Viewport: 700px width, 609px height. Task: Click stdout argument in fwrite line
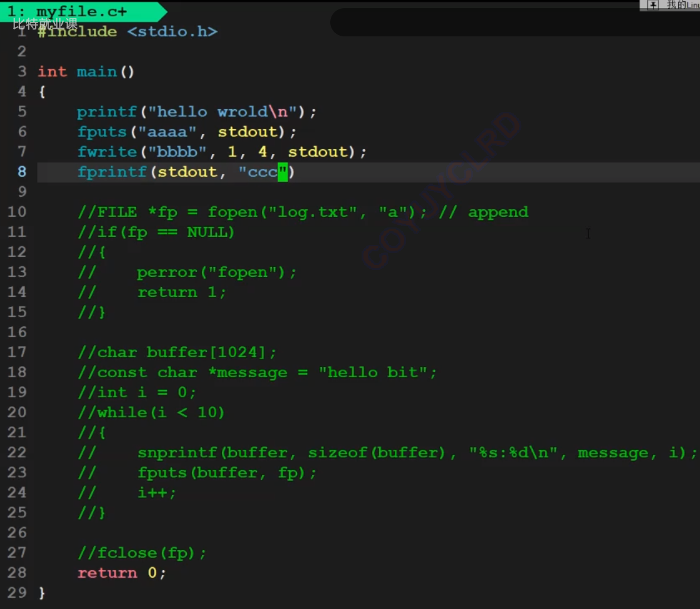[317, 152]
